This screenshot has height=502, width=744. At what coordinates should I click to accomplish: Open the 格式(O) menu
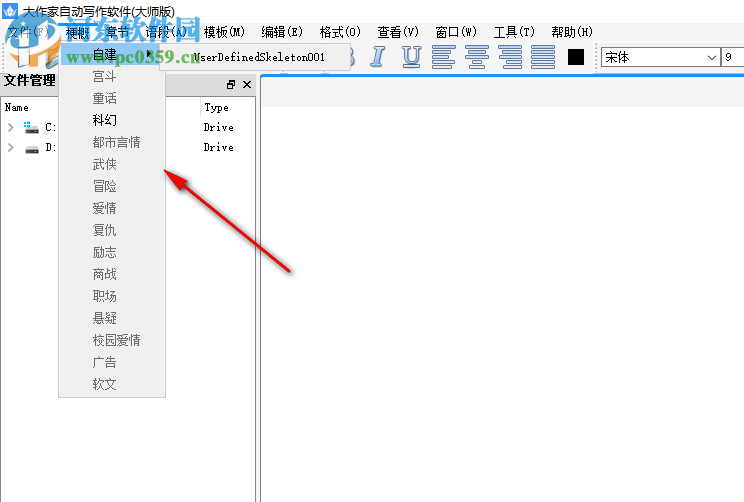[x=340, y=32]
